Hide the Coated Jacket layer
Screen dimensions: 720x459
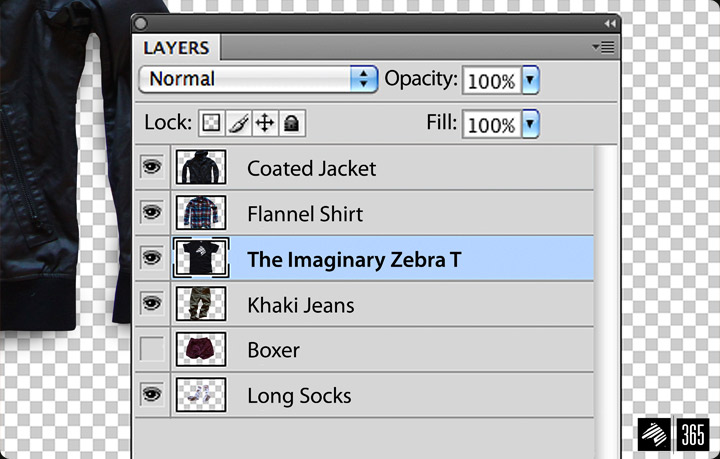point(152,167)
